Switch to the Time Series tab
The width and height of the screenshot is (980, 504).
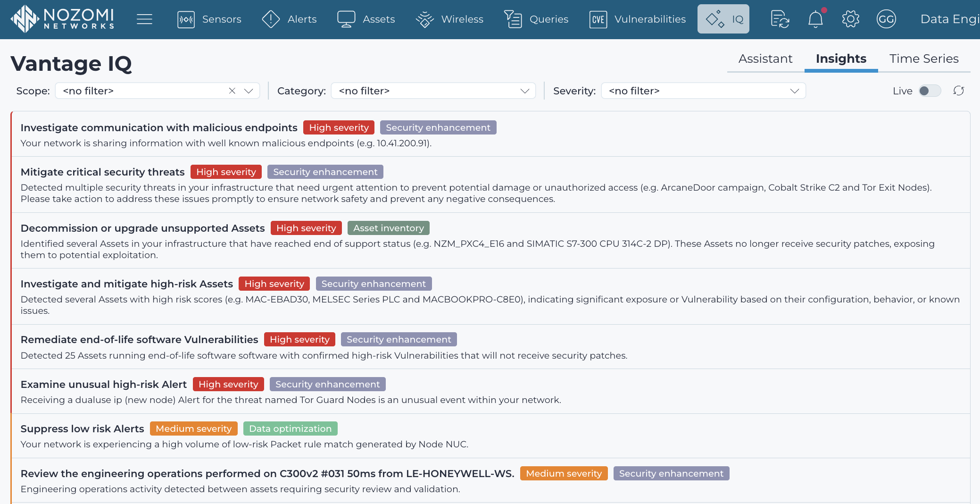tap(924, 59)
